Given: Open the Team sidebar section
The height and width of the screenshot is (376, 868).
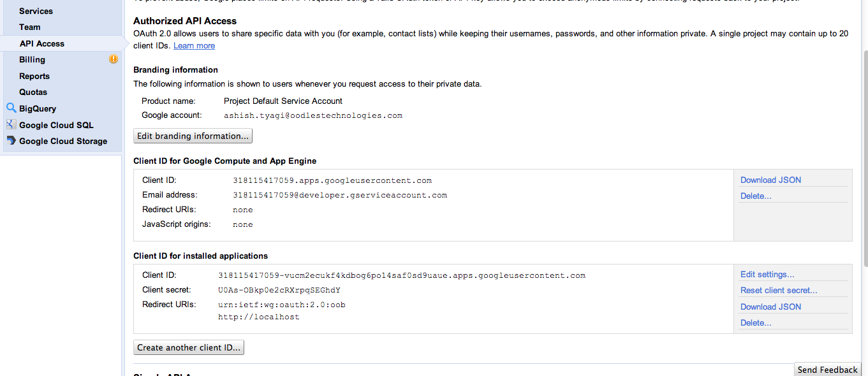Looking at the screenshot, I should point(30,27).
